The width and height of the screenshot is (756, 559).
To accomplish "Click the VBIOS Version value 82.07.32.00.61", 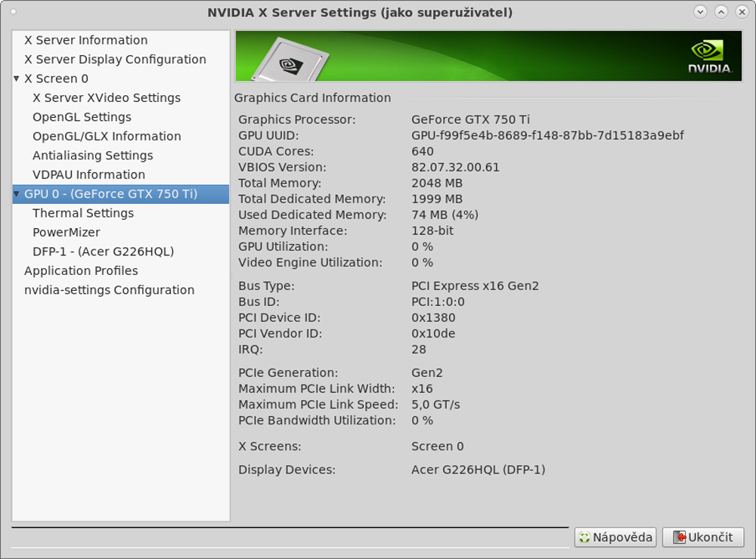I will (x=456, y=167).
